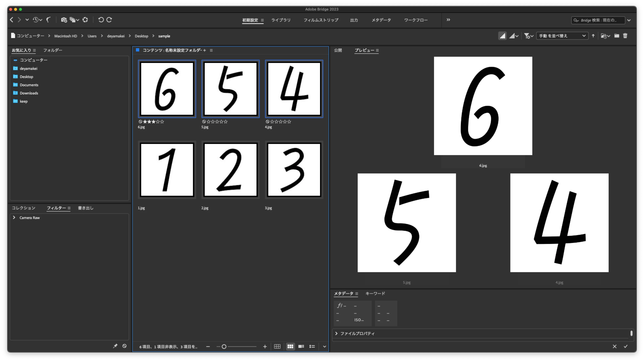644x361 pixels.
Task: Expand the Camera Raw filter group
Action: 14,218
